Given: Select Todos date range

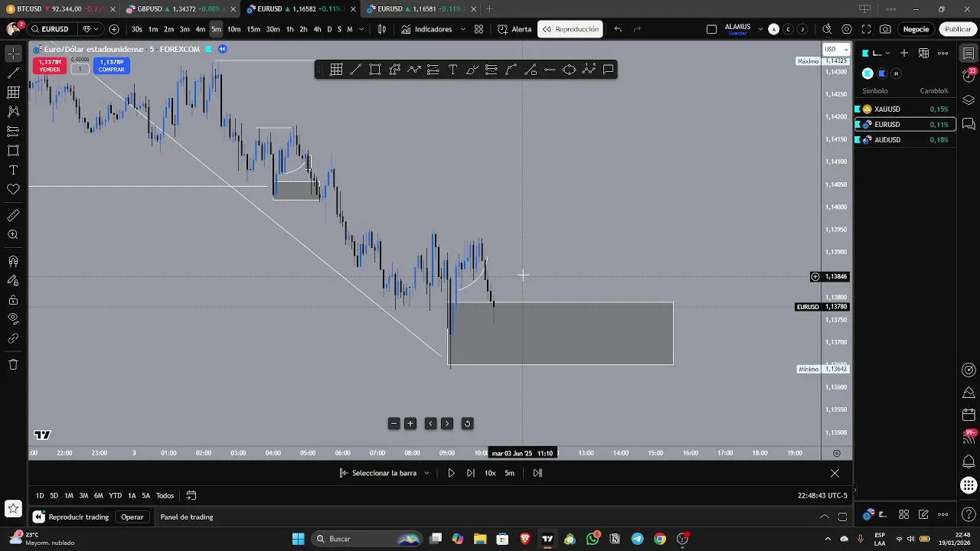Looking at the screenshot, I should [165, 496].
